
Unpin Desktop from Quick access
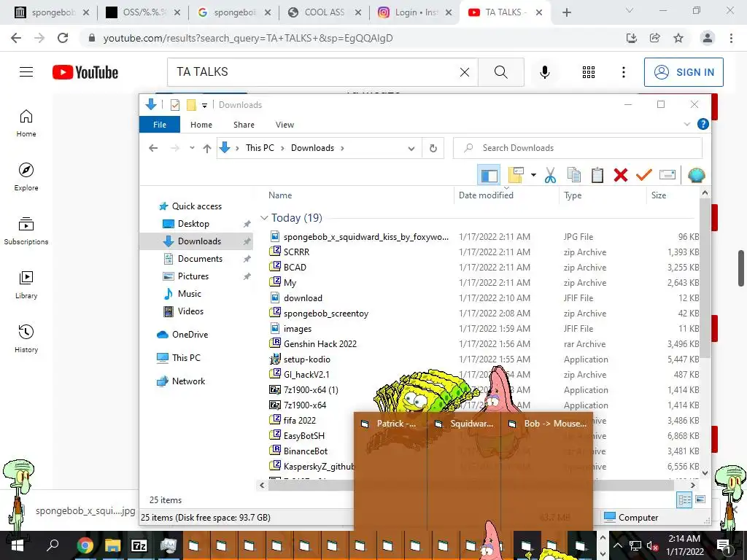pyautogui.click(x=247, y=224)
